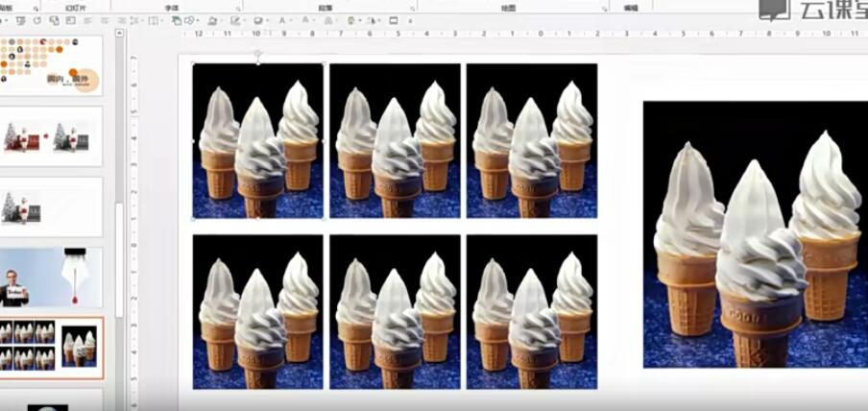Viewport: 868px width, 411px height.
Task: Click the 云课堂 logo in the top-right corner
Action: point(812,10)
